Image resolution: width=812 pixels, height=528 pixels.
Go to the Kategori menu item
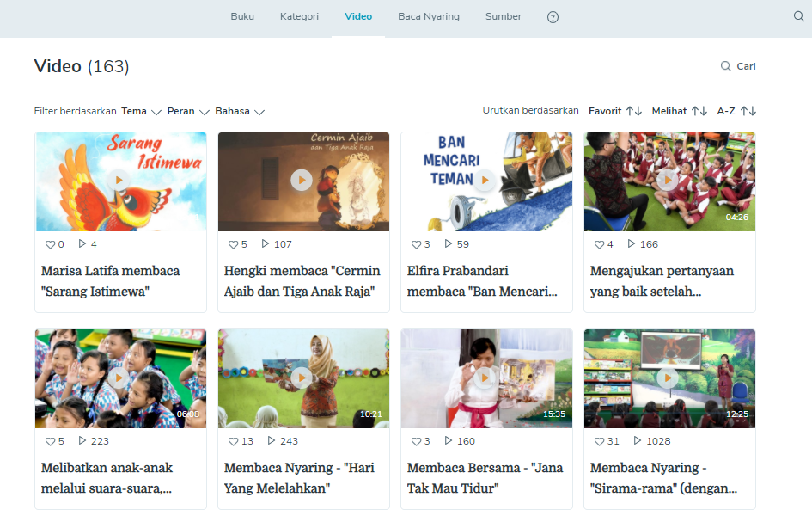[299, 16]
